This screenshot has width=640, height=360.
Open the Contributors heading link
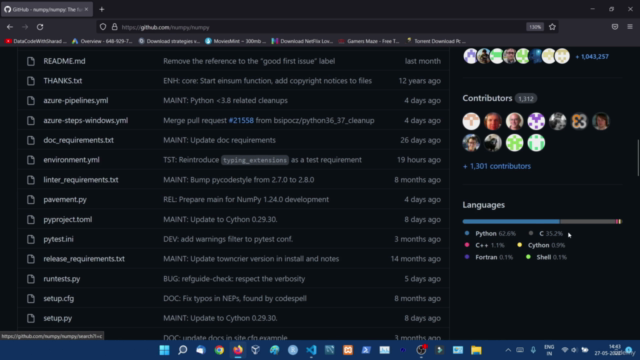(x=487, y=98)
